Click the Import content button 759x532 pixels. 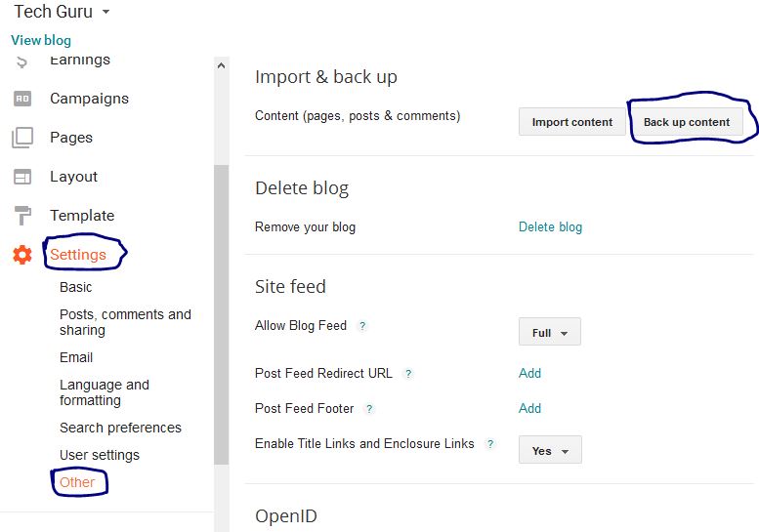[572, 122]
